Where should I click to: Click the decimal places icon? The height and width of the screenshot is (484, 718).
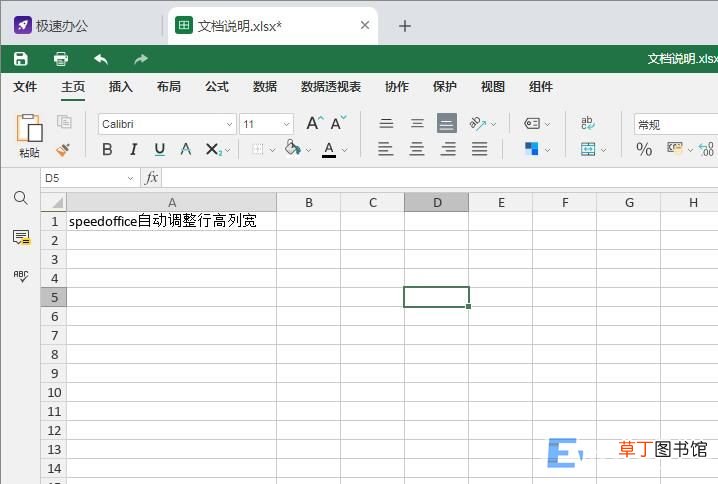tap(707, 149)
